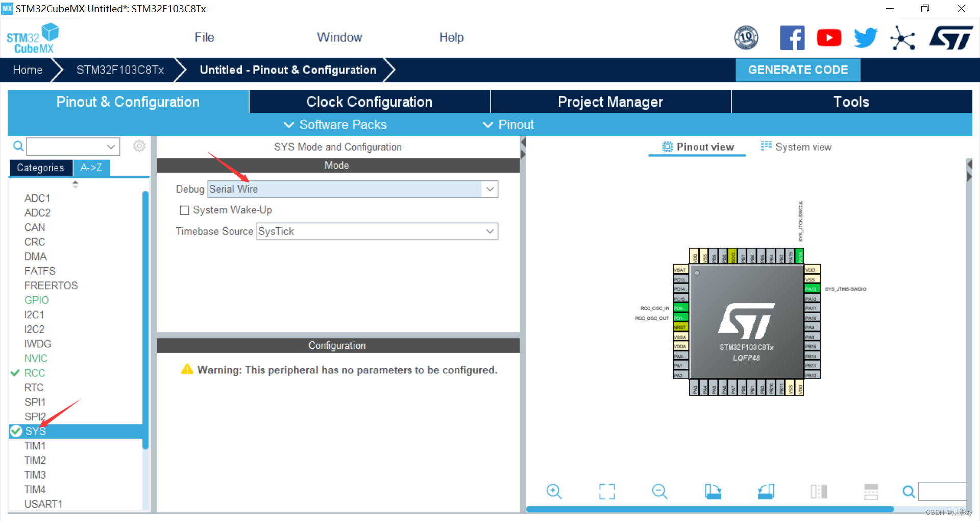Open the categories settings gear icon
The height and width of the screenshot is (521, 980).
[x=139, y=146]
